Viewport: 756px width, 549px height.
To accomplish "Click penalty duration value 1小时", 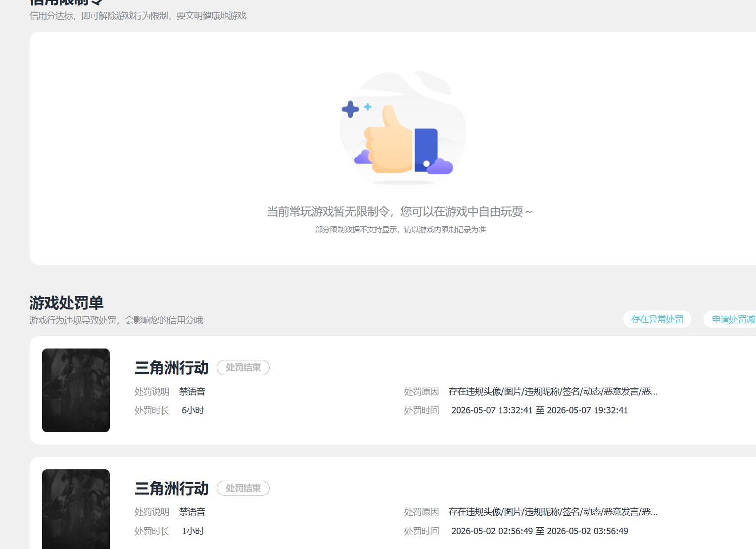I will 193,531.
